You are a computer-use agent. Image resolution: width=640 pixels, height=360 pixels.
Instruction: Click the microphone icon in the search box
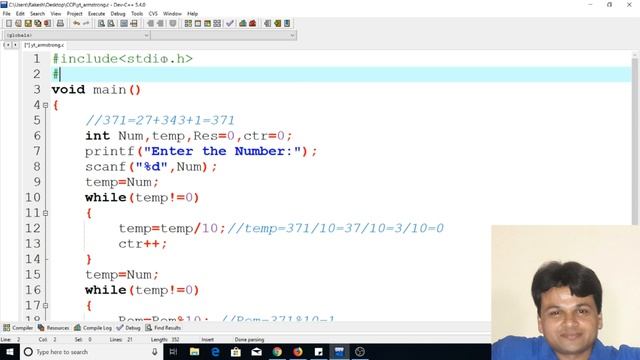pyautogui.click(x=155, y=352)
